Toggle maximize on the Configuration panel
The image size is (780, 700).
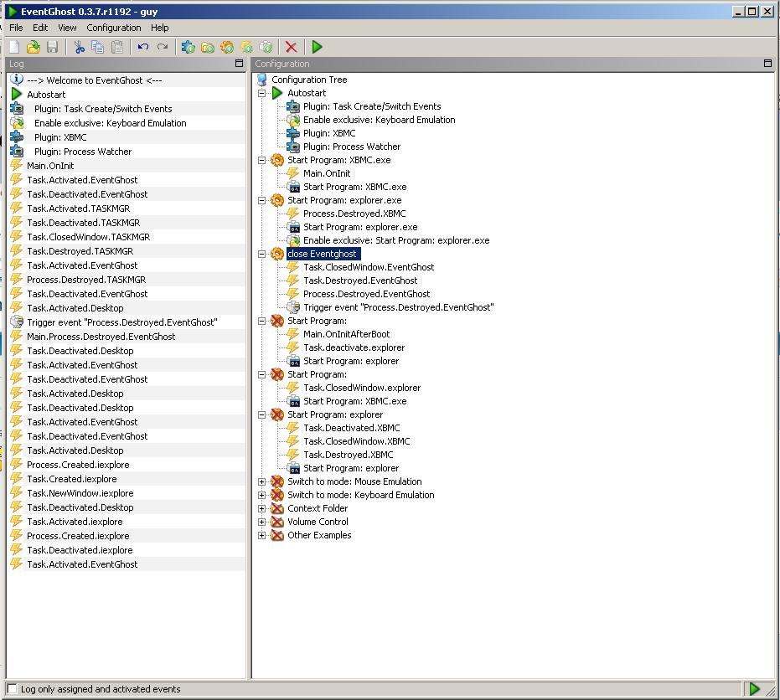767,64
